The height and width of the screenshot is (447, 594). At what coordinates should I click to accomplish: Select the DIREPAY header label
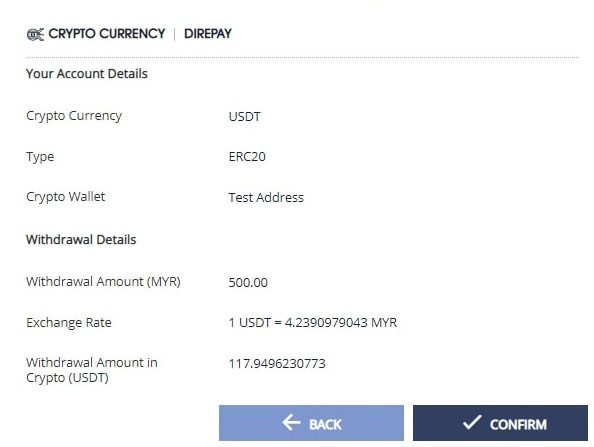tap(208, 34)
